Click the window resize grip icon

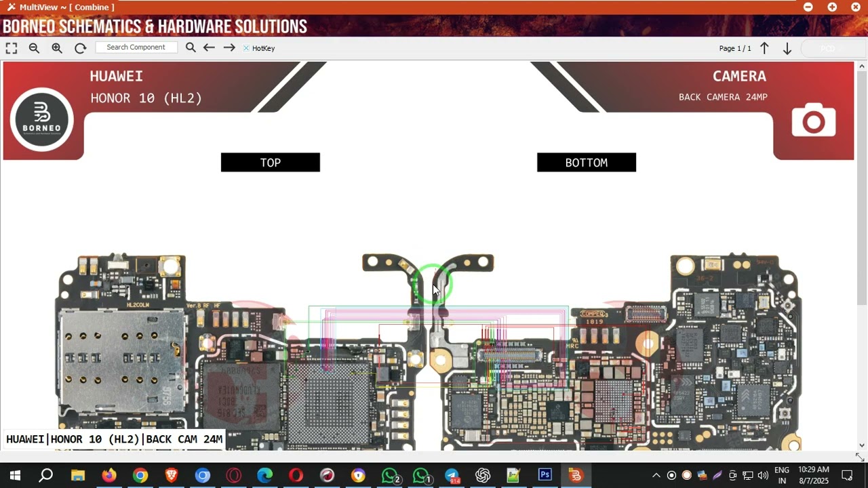[x=861, y=457]
